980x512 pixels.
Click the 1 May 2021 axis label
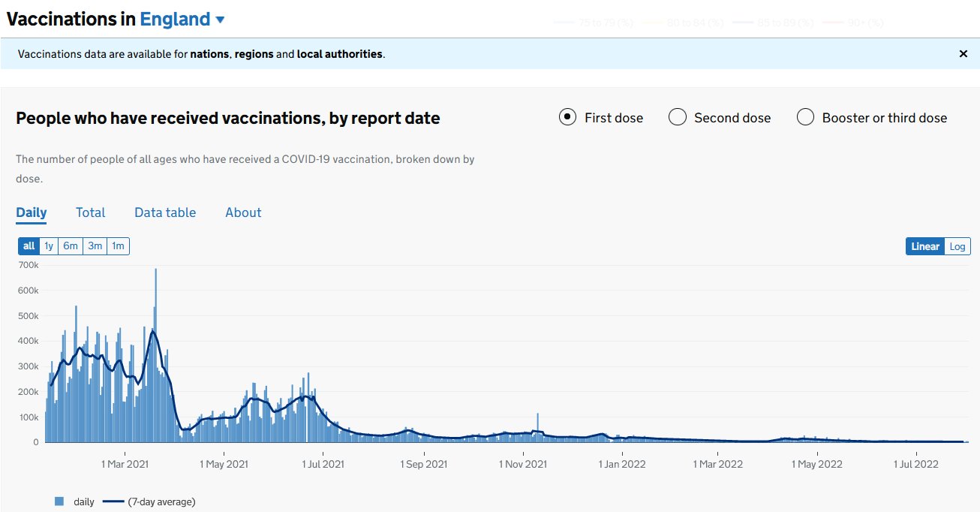tap(224, 464)
